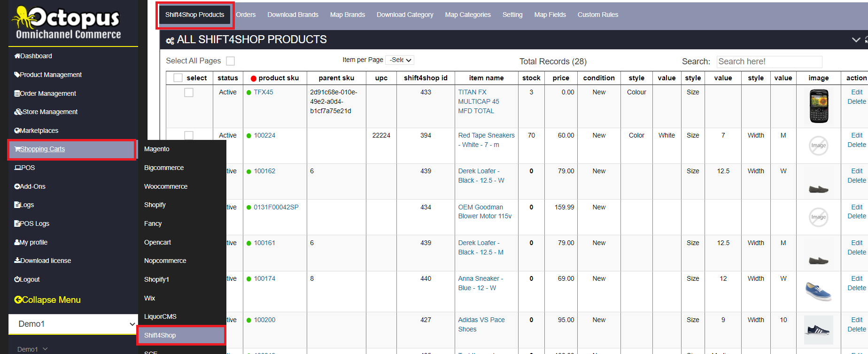Open product SKU link 100224
This screenshot has height=354, width=868.
tap(264, 135)
